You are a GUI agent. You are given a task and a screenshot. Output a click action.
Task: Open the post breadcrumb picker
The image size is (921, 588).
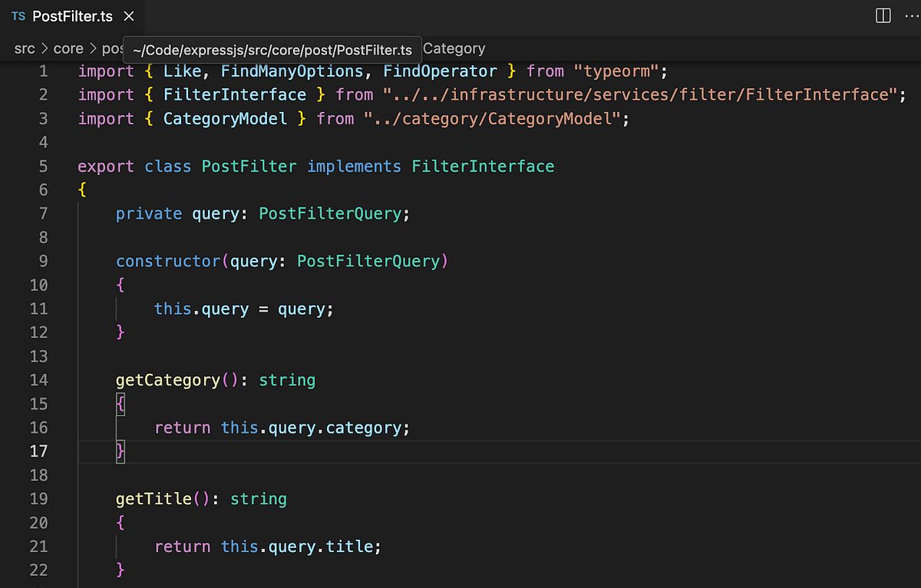tap(114, 48)
